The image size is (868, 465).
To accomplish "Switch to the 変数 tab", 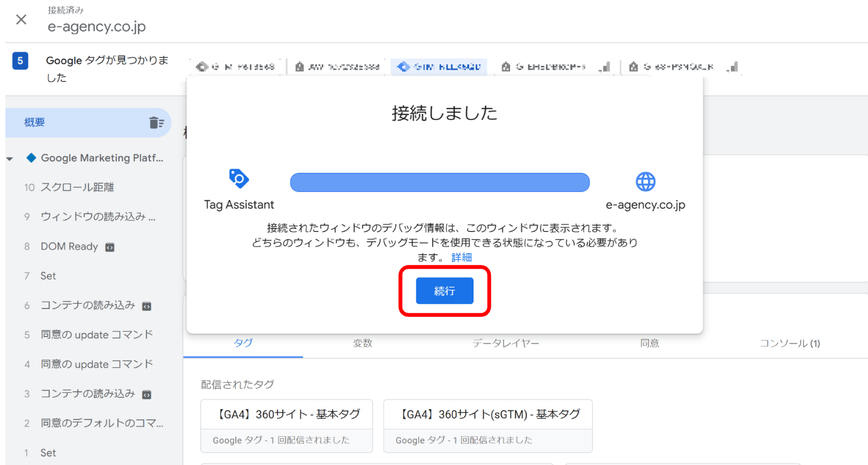I will coord(363,343).
